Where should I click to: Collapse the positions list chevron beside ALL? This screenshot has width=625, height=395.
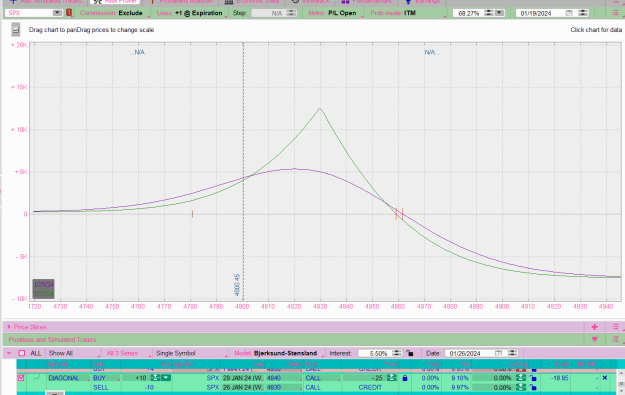coord(9,353)
